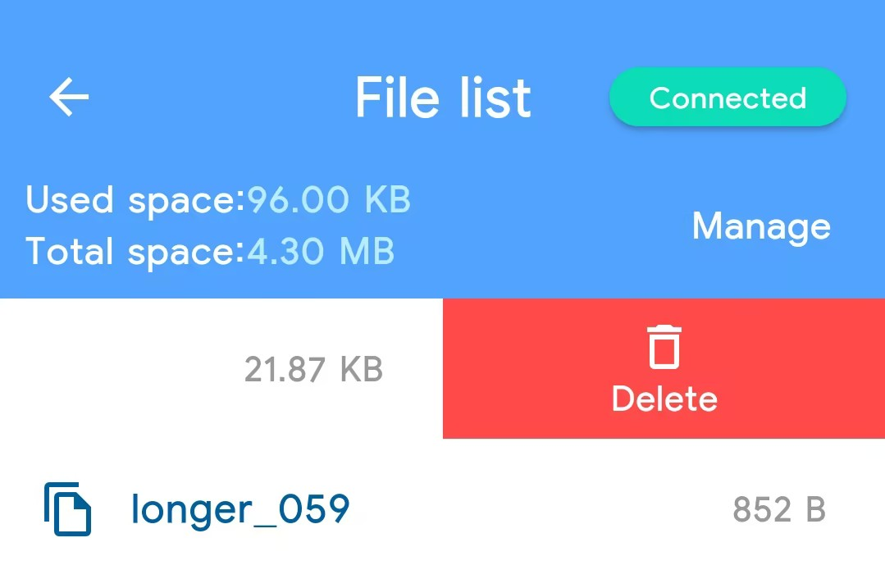Click the colon after Total space

[x=241, y=253]
